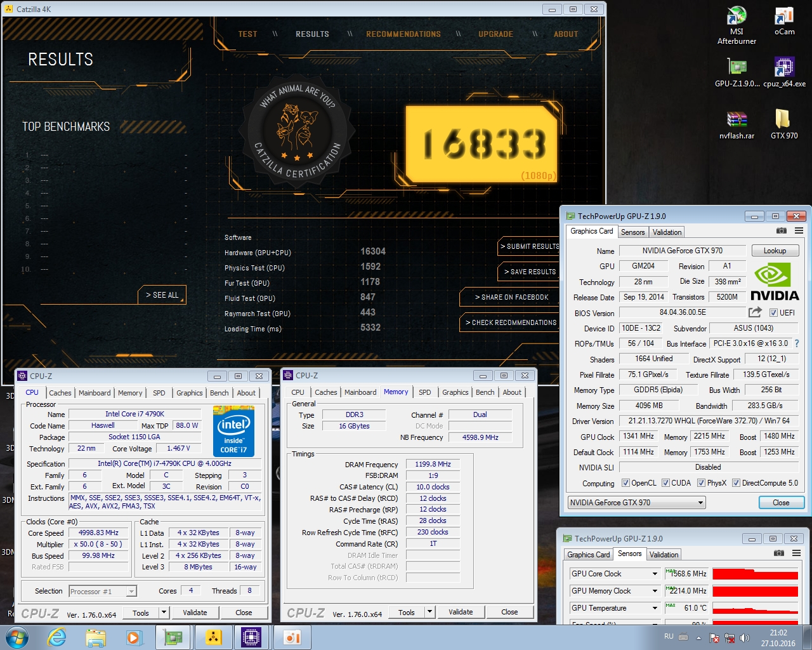Click the BIOS Version value field
The height and width of the screenshot is (650, 812).
pyautogui.click(x=683, y=312)
